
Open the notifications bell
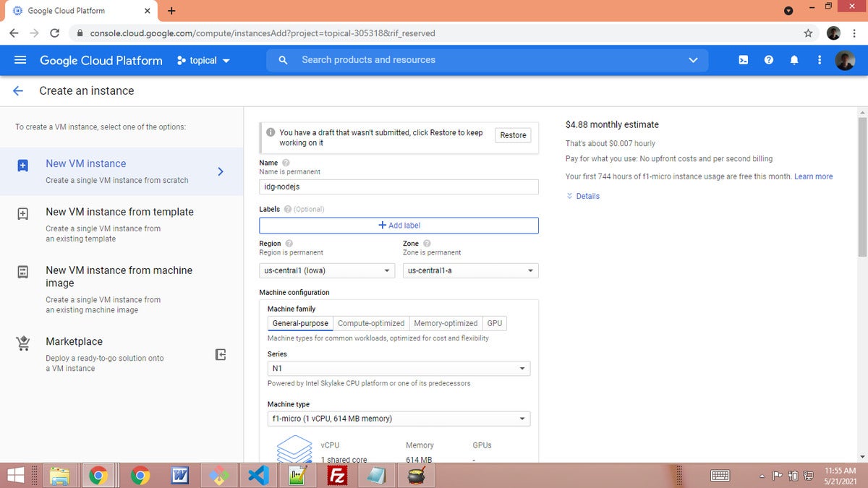coord(794,60)
